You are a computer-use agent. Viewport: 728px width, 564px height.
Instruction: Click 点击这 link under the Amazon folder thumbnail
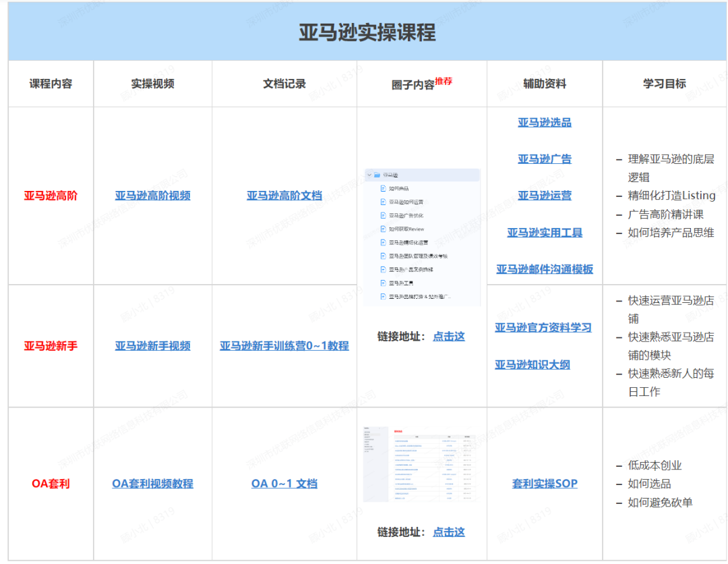(x=448, y=337)
